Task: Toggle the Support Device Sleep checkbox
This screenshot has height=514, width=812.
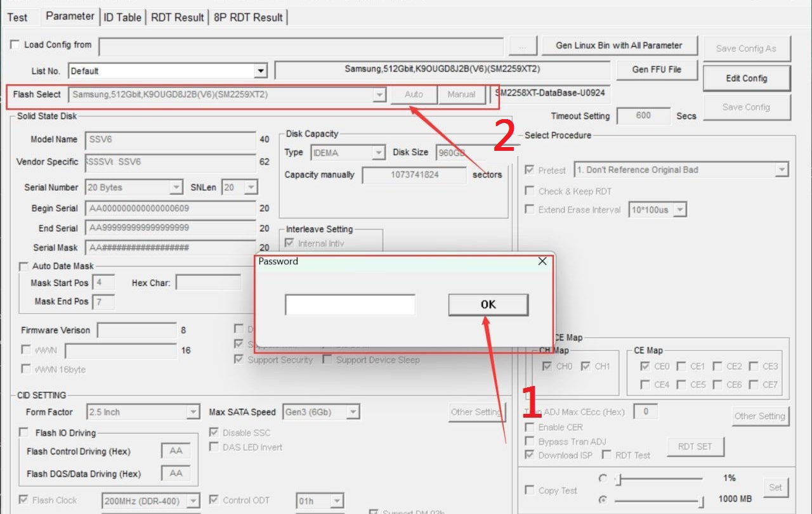Action: click(327, 359)
